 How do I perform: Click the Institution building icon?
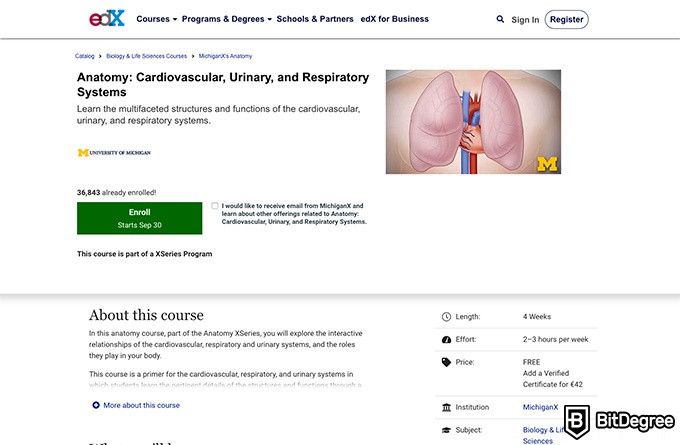tap(446, 407)
